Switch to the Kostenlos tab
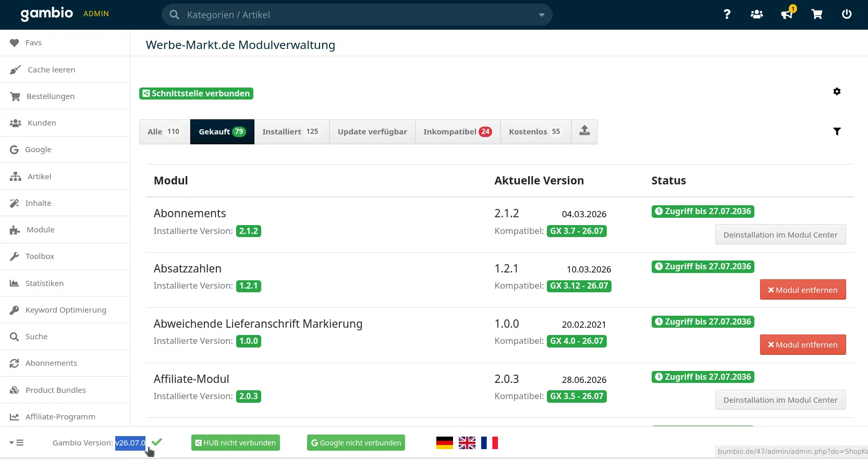 535,132
